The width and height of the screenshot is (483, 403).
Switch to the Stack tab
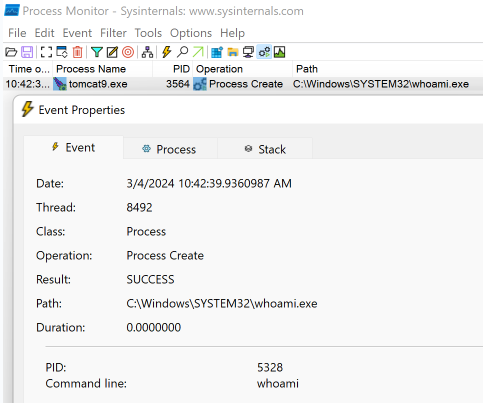(265, 149)
